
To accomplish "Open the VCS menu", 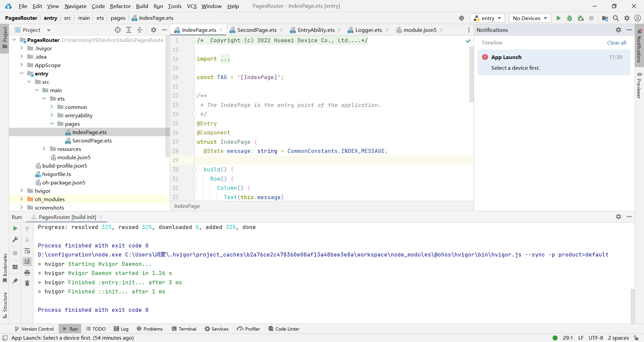I will coord(192,6).
